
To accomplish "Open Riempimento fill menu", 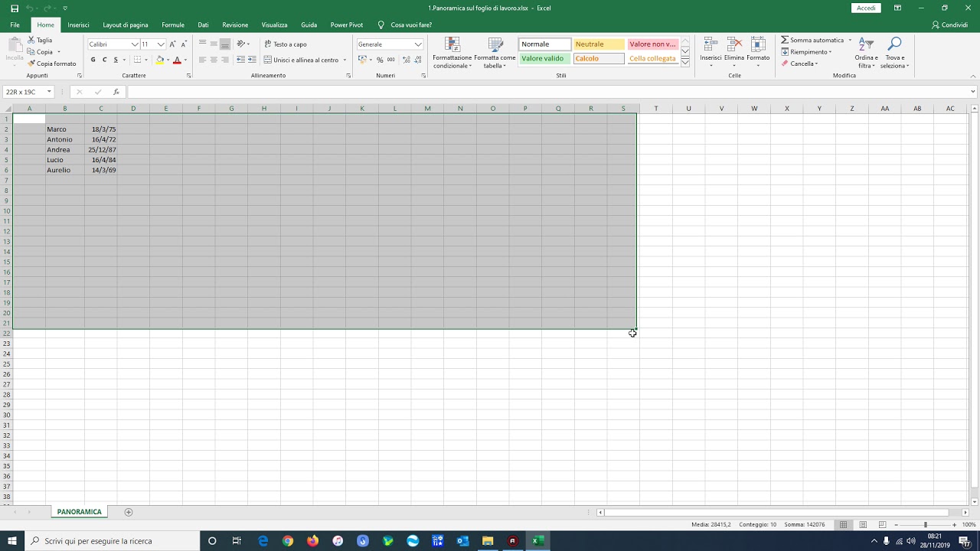I will [806, 52].
